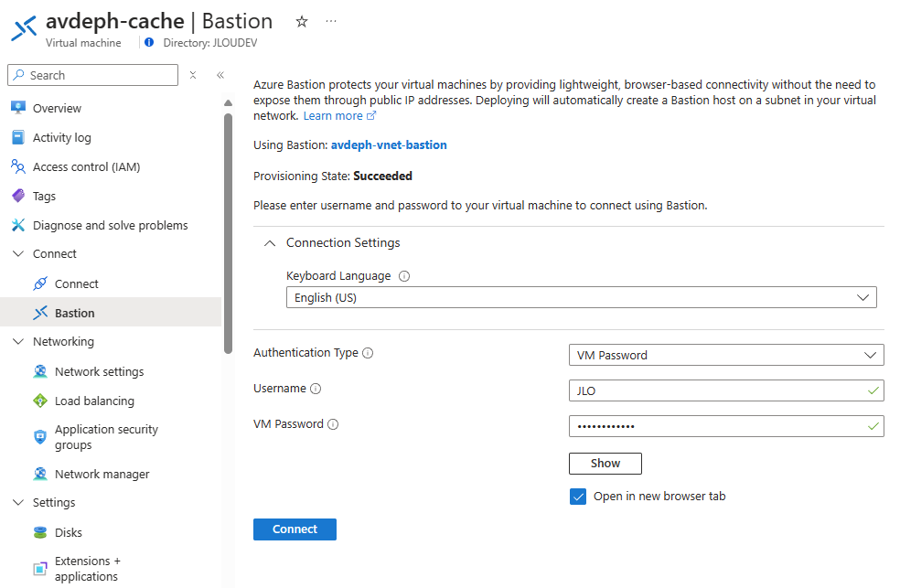
Task: Open the Learn more link
Action: [340, 116]
